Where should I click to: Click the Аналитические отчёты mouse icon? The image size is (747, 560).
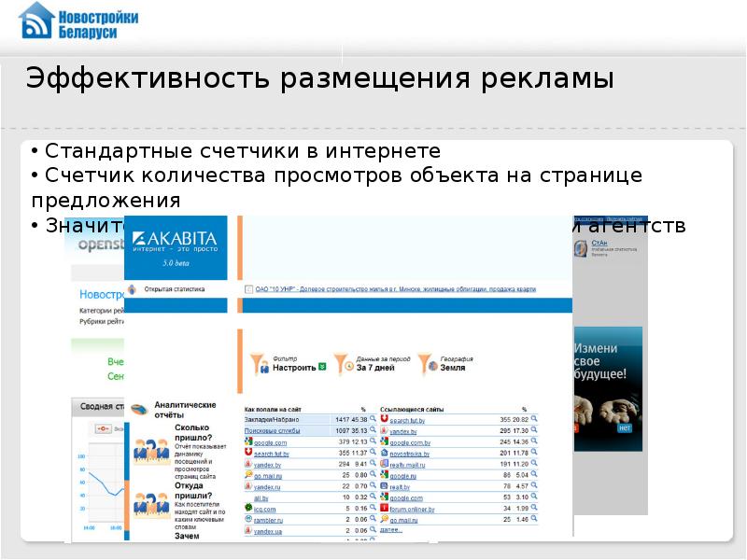point(139,410)
